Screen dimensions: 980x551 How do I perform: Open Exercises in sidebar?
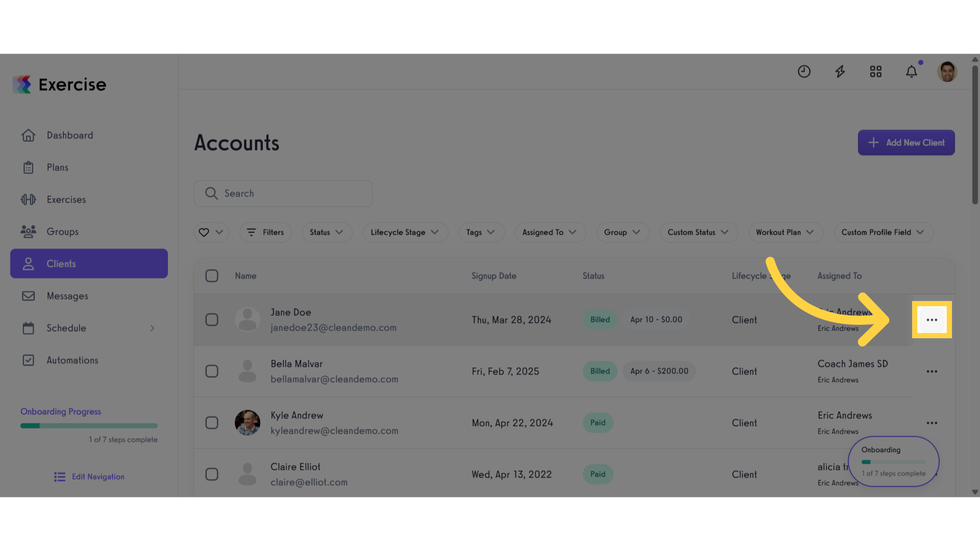pyautogui.click(x=89, y=199)
